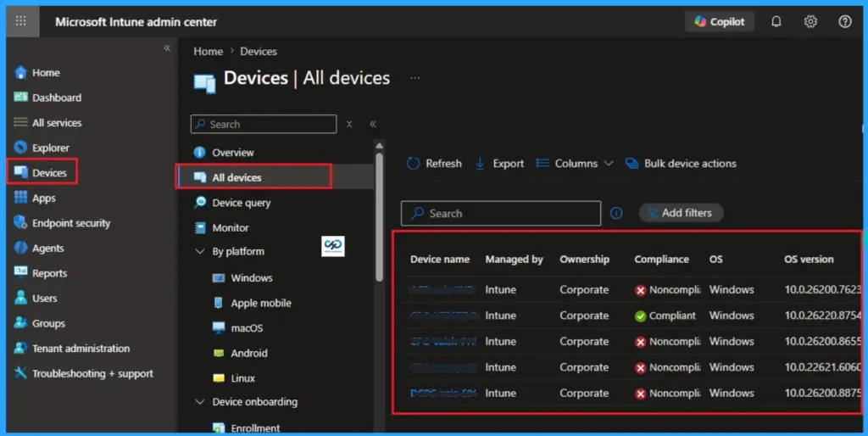The width and height of the screenshot is (868, 436).
Task: Open Dashboard in the left navigation
Action: (47, 98)
